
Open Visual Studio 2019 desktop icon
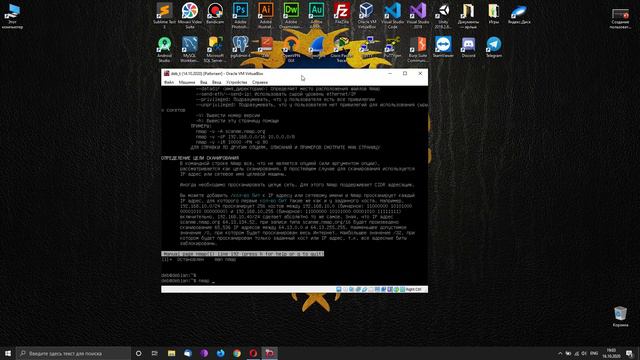418,16
